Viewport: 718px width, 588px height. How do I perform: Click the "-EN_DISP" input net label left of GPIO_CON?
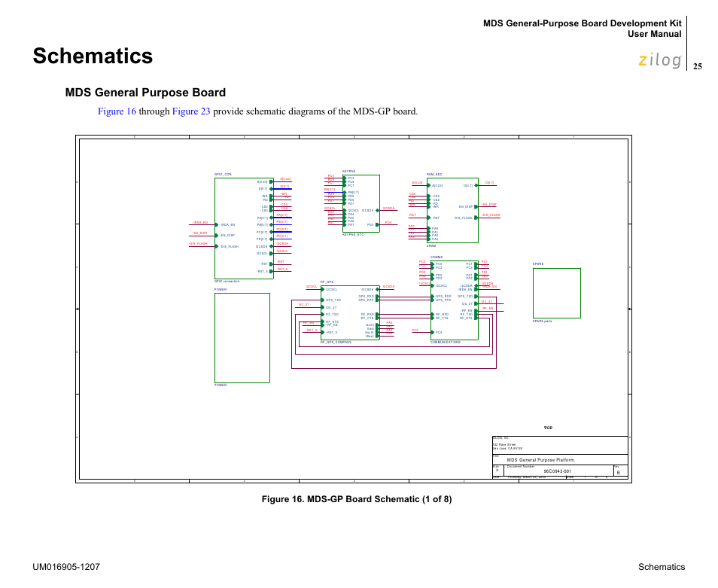pyautogui.click(x=199, y=233)
